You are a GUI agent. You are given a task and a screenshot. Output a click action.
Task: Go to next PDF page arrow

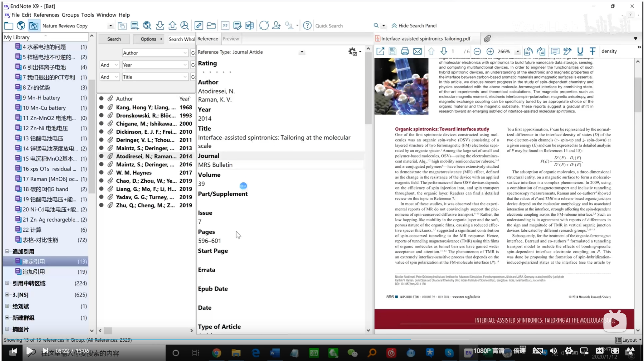click(444, 51)
